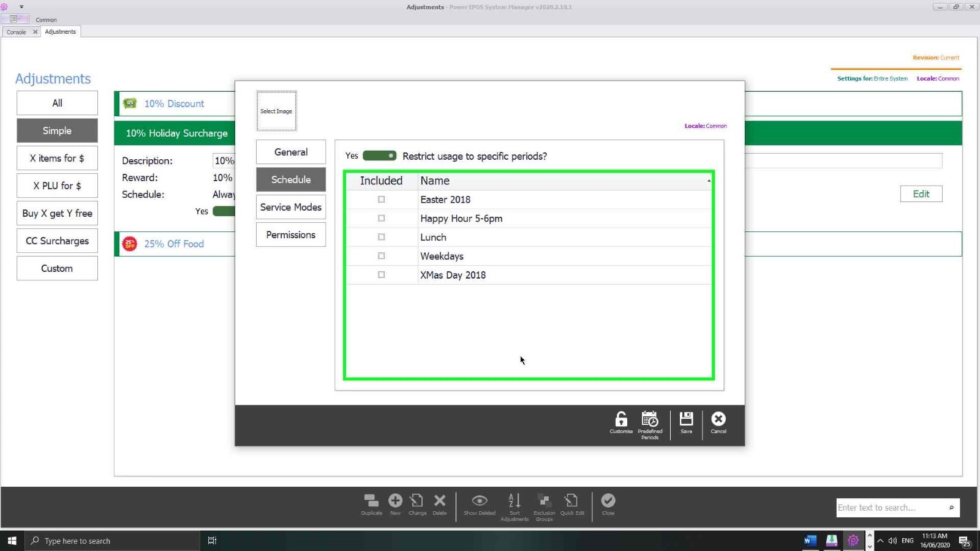Open the Service Modes tab
The image size is (980, 551).
291,207
